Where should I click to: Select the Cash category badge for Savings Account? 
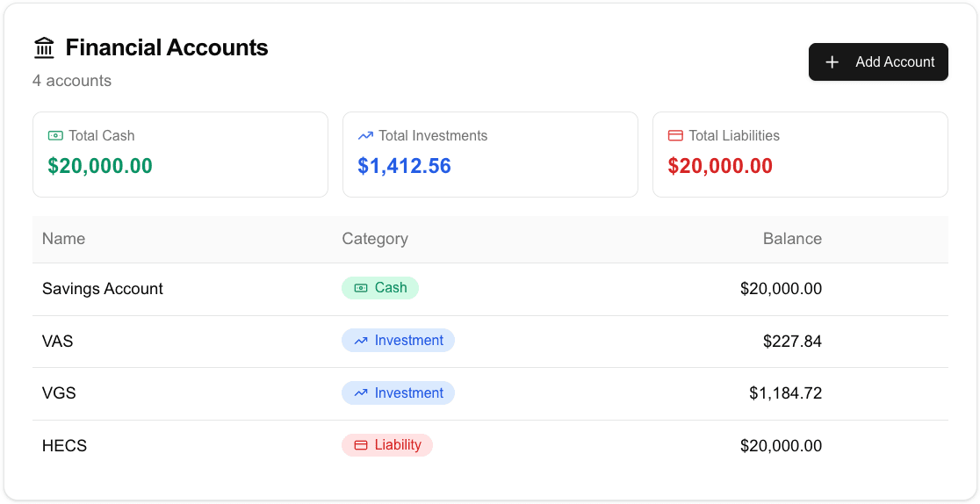(x=380, y=288)
